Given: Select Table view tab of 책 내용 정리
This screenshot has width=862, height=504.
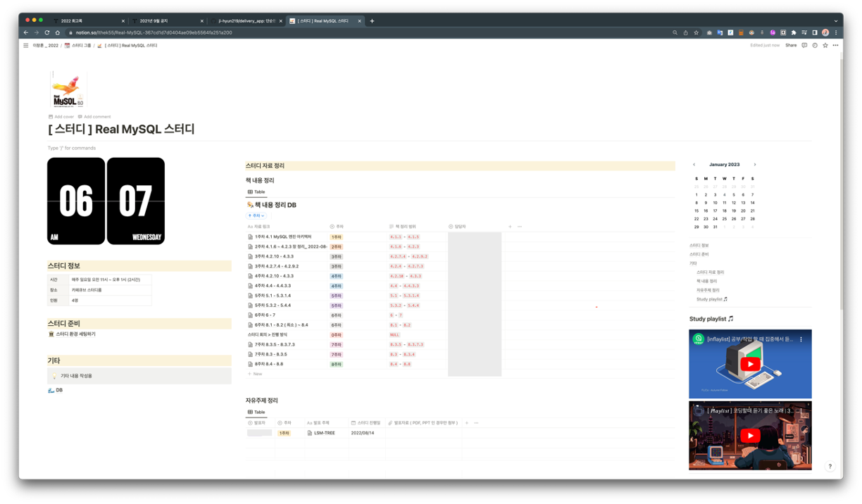Looking at the screenshot, I should click(x=256, y=192).
